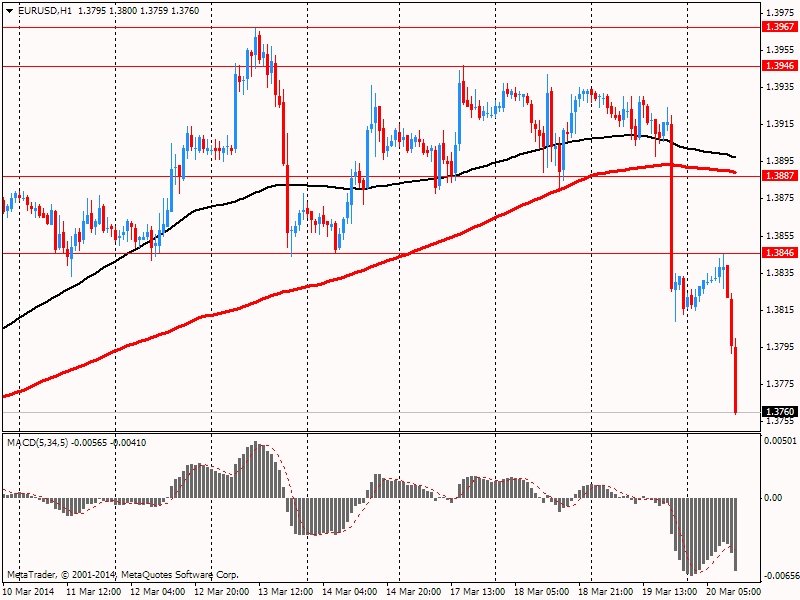The width and height of the screenshot is (800, 600).
Task: Select the horizontal line at 1.3967
Action: coord(382,28)
